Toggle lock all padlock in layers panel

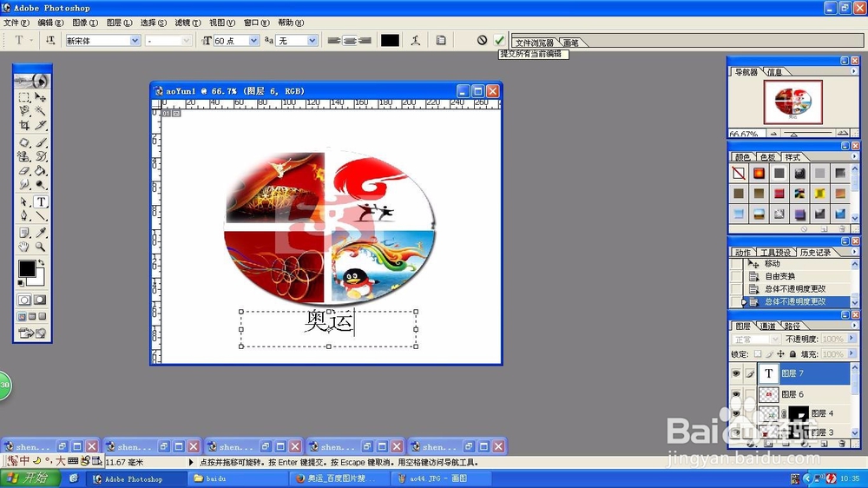pyautogui.click(x=792, y=354)
